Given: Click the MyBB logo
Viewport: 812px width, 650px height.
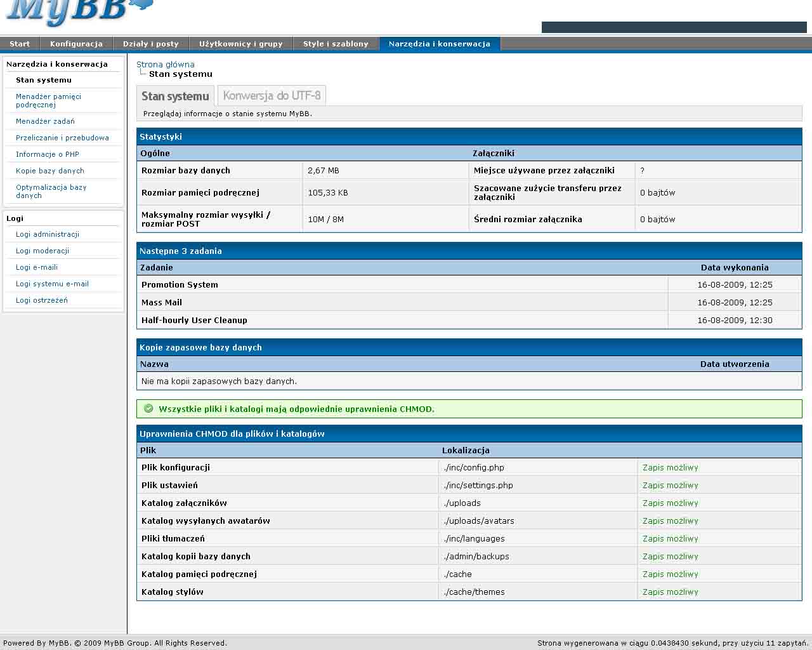Looking at the screenshot, I should click(x=81, y=12).
